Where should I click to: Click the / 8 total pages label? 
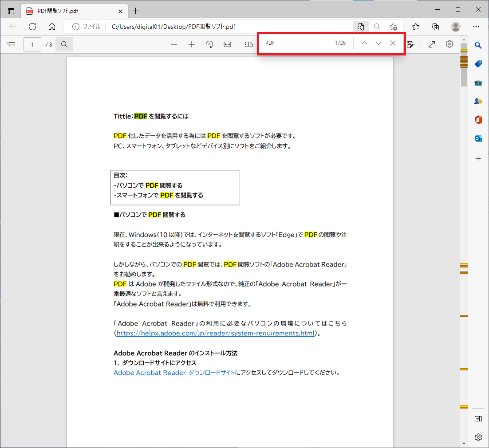[x=49, y=45]
